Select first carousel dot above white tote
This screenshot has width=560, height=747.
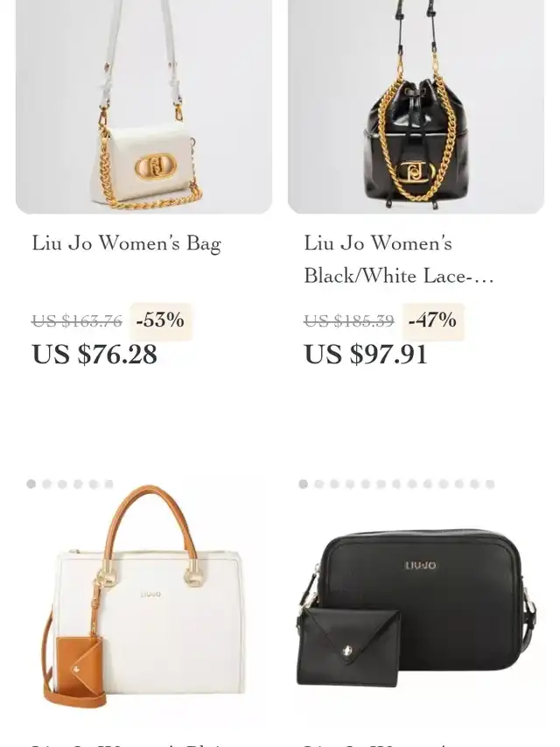click(31, 484)
